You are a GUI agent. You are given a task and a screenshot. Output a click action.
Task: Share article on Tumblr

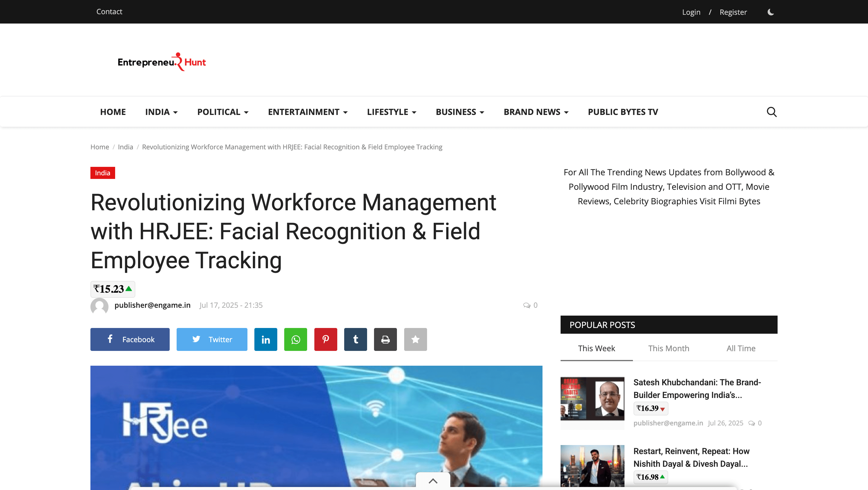[356, 339]
